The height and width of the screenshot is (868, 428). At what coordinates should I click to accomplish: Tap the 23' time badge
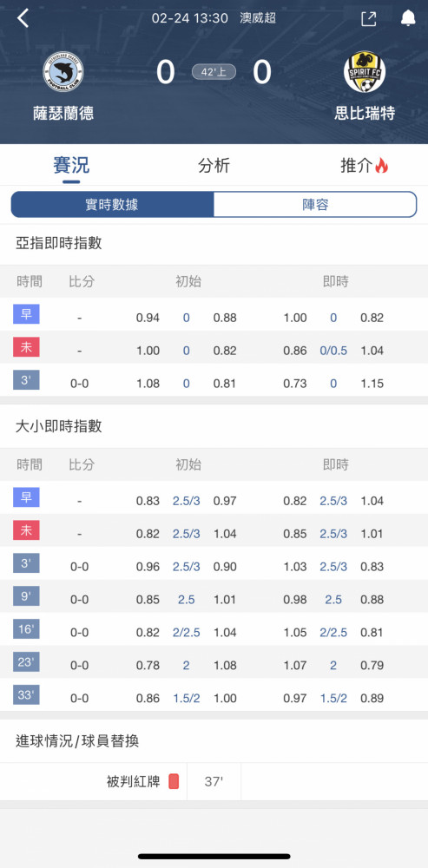coord(26,662)
